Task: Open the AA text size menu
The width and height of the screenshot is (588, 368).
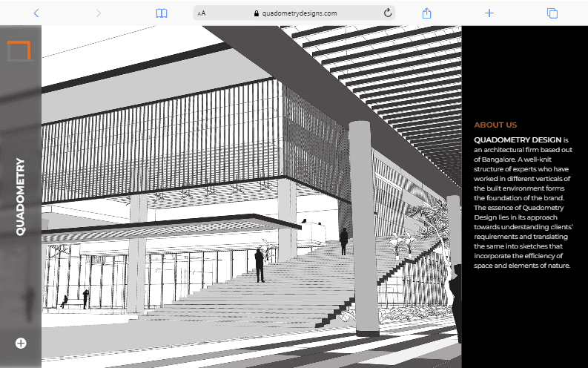Action: tap(202, 13)
